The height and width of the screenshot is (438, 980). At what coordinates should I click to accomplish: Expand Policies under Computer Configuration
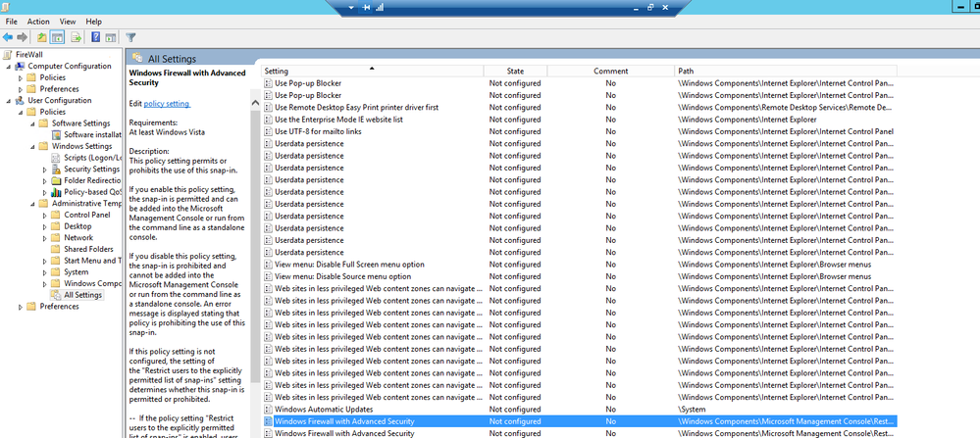pyautogui.click(x=21, y=78)
